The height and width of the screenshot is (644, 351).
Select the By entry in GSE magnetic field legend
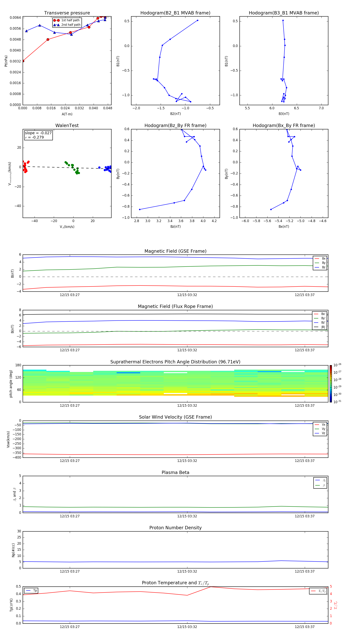pyautogui.click(x=320, y=263)
